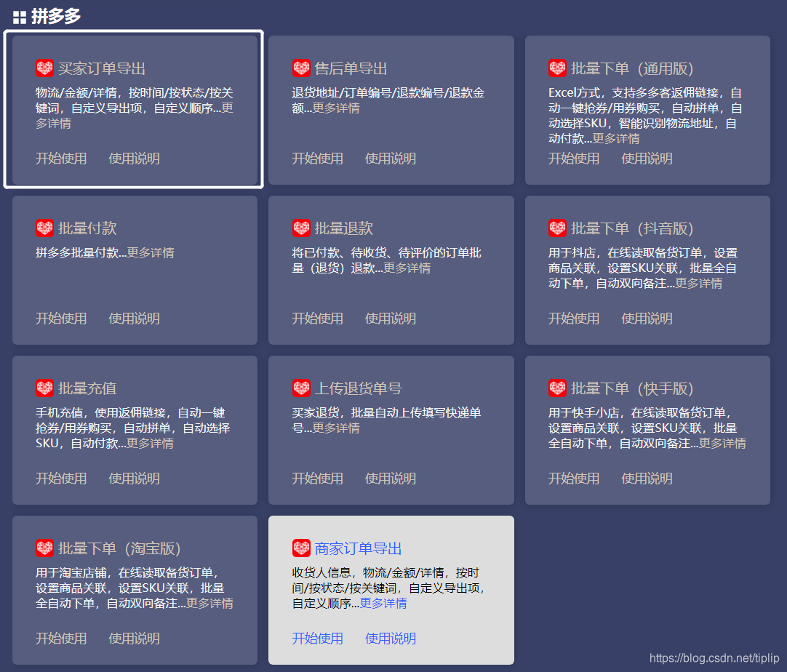Launch 批量付款 with 开始使用
The image size is (787, 672).
[x=61, y=319]
